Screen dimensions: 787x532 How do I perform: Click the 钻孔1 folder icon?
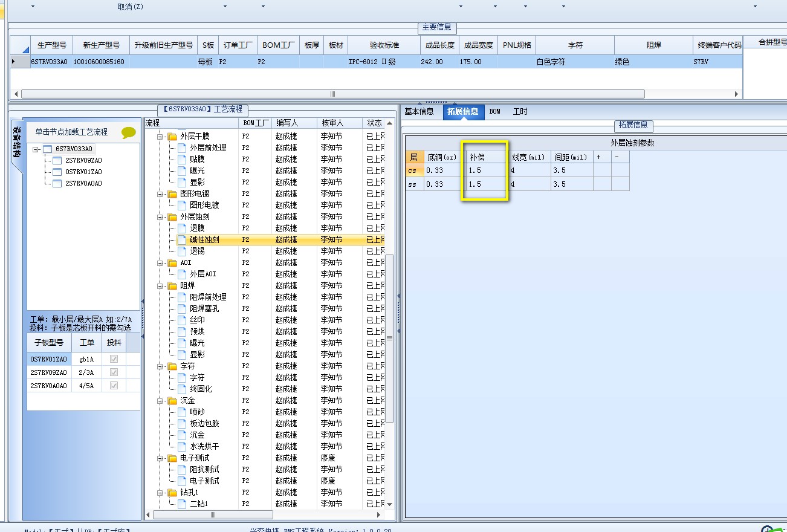click(x=172, y=492)
